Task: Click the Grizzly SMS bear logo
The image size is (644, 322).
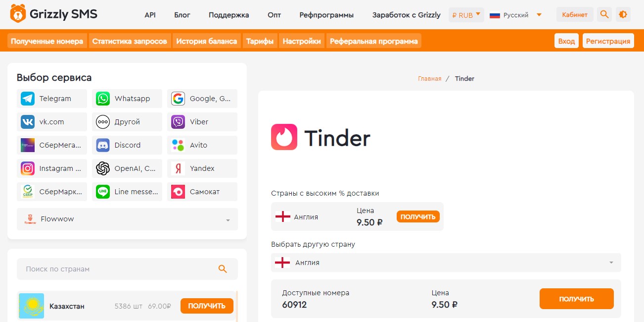Action: point(18,14)
